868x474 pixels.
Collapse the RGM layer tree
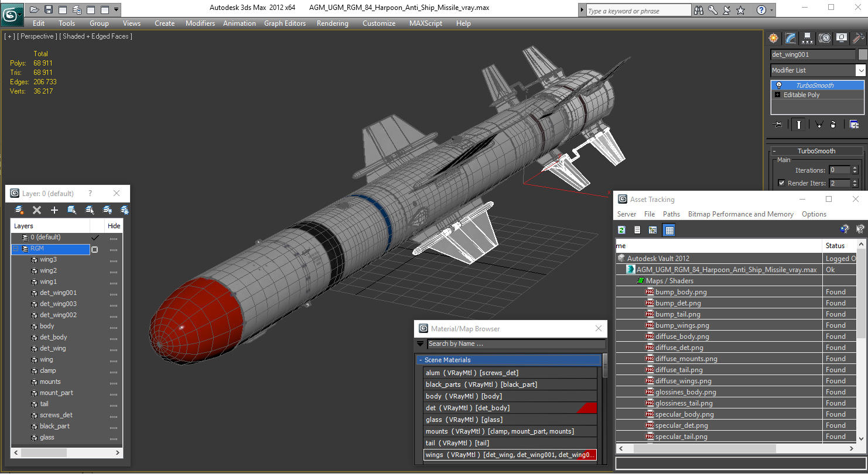(x=16, y=249)
